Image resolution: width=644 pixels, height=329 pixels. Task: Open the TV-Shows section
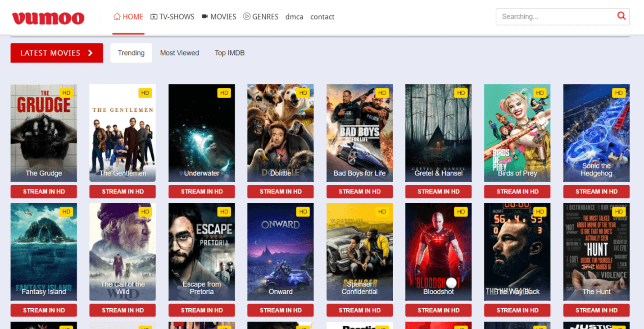[172, 17]
